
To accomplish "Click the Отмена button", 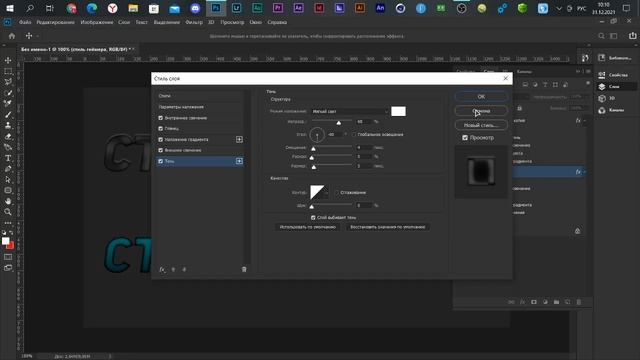I will click(481, 111).
